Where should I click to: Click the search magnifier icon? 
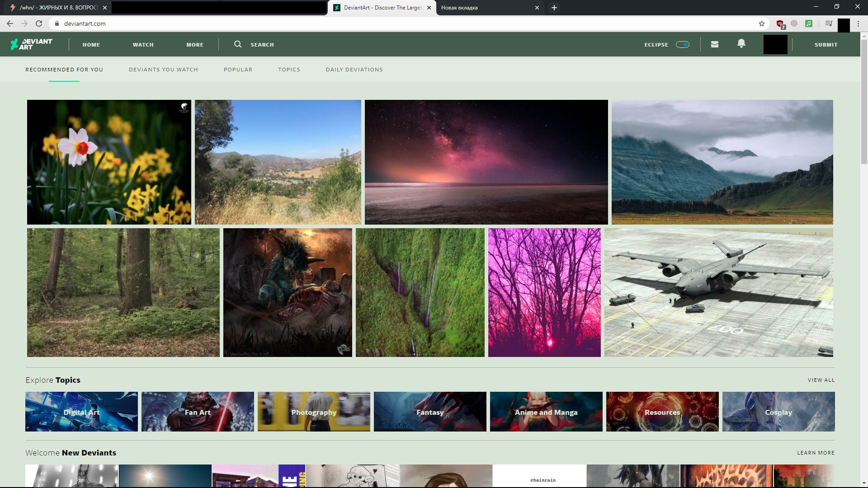[x=238, y=44]
